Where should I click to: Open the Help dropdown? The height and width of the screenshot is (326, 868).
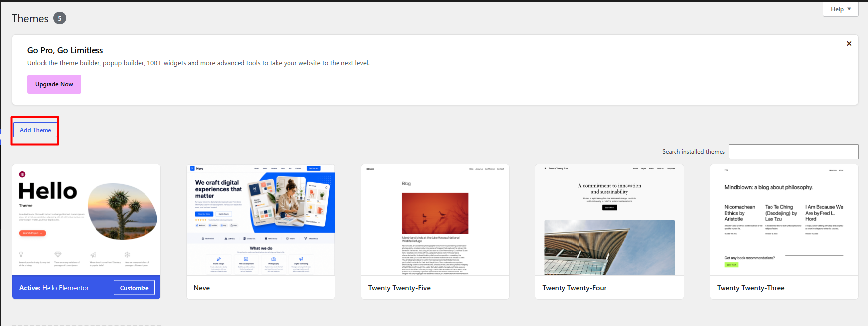coord(840,9)
